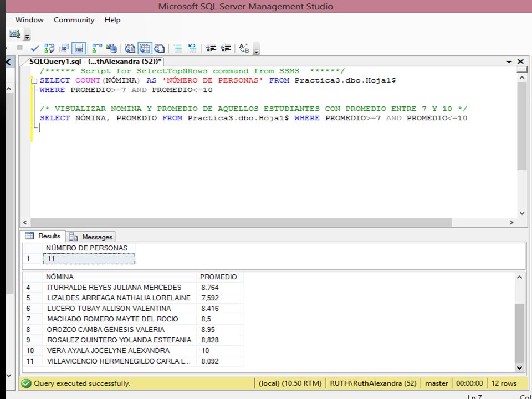The height and width of the screenshot is (399, 532).
Task: Select the PROMEDIO value 7,592
Action: 220,298
